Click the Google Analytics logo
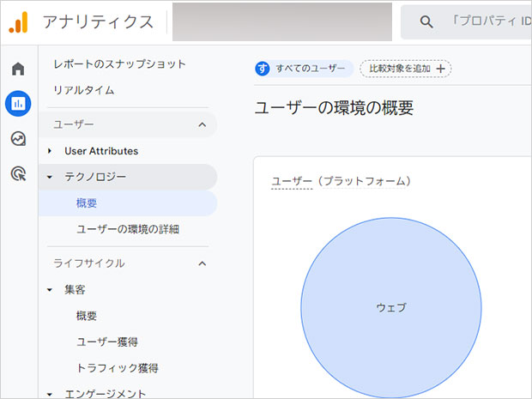Screen dimensions: 532x399 pyautogui.click(x=18, y=21)
